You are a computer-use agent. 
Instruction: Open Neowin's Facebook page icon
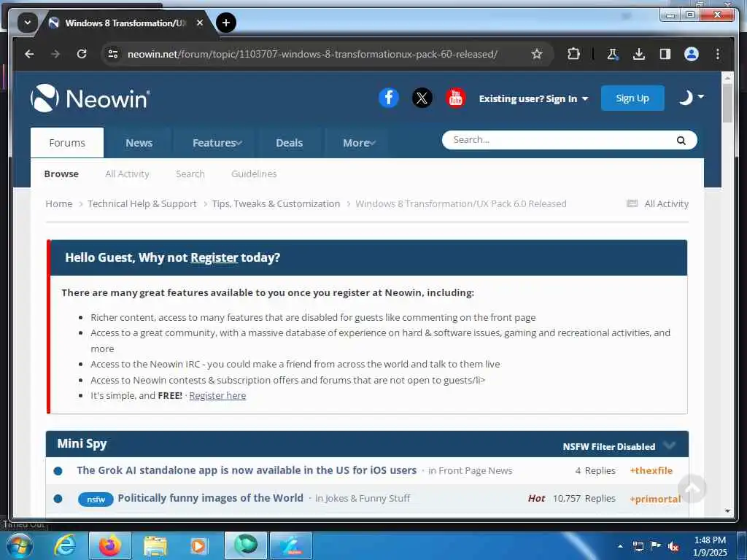388,98
